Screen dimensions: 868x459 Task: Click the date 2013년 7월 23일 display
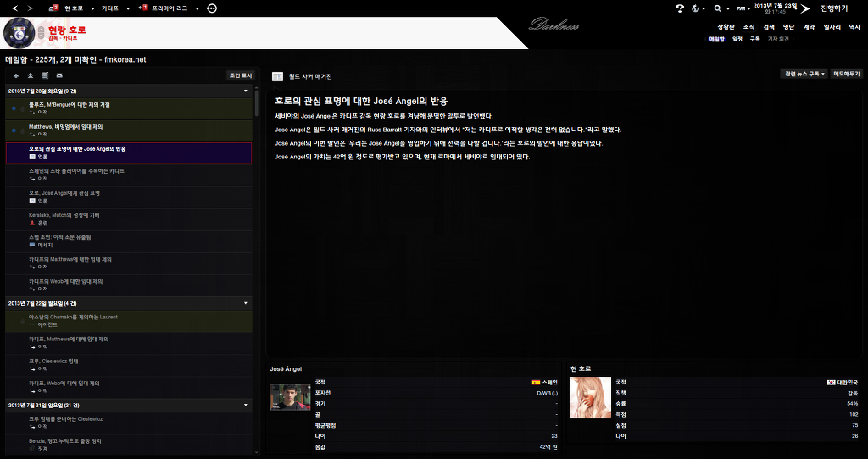(776, 8)
